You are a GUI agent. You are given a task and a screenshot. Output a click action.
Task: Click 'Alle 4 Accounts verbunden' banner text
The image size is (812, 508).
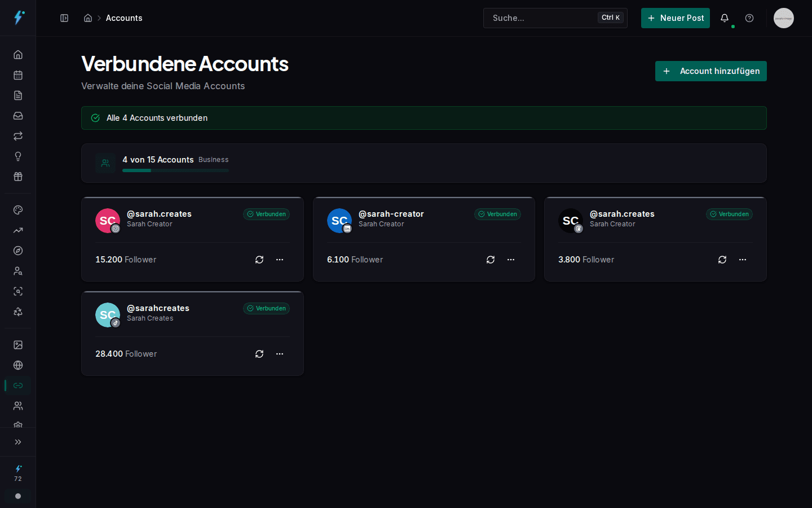click(157, 118)
